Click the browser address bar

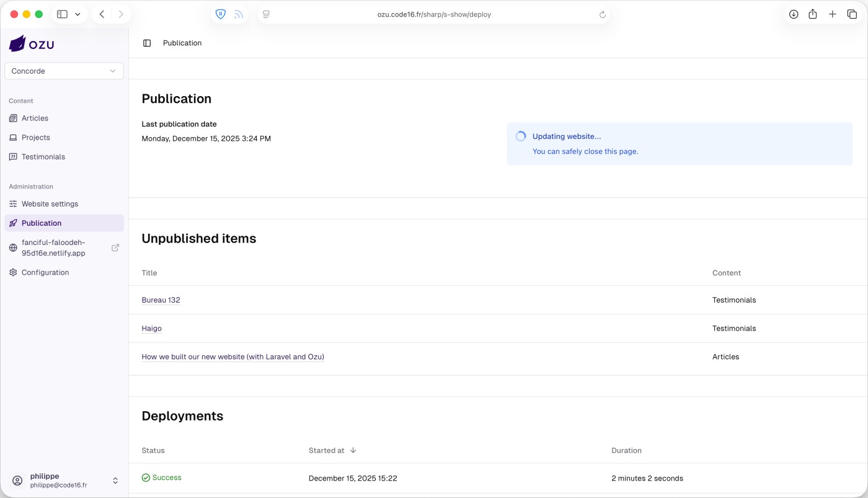(434, 14)
